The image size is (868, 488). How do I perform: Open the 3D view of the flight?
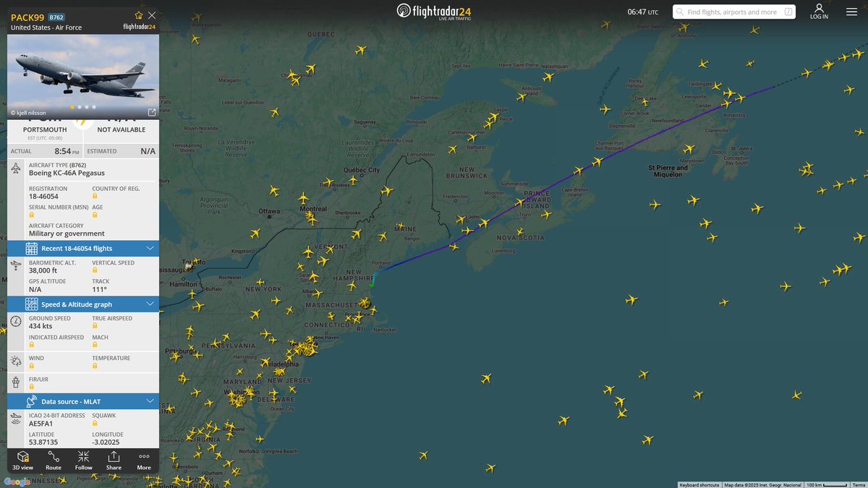23,461
